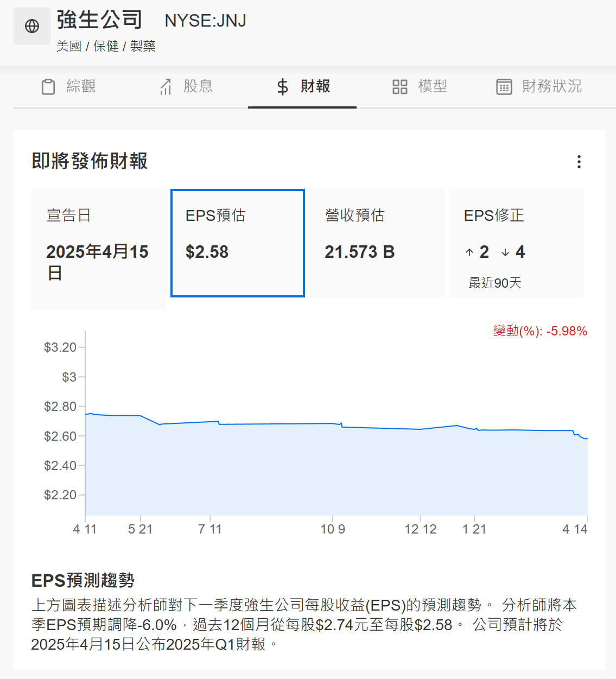Click the end of the EPS trend line
This screenshot has height=679, width=616.
tap(587, 439)
